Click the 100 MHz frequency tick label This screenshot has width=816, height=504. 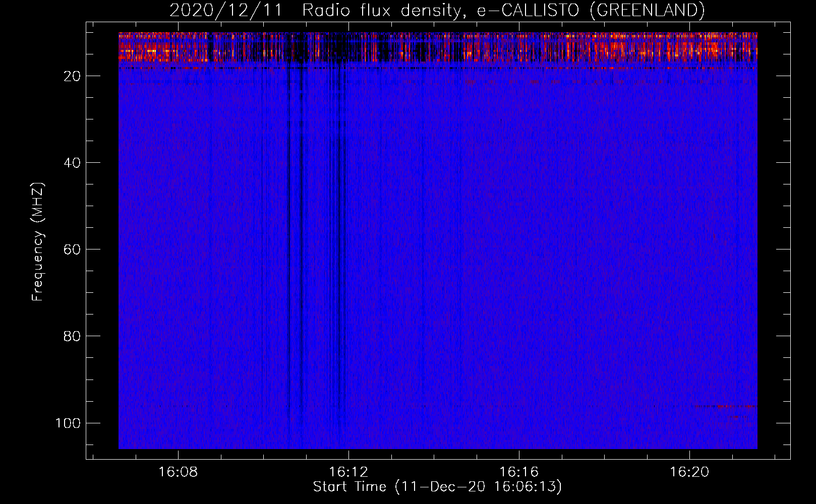(x=68, y=423)
